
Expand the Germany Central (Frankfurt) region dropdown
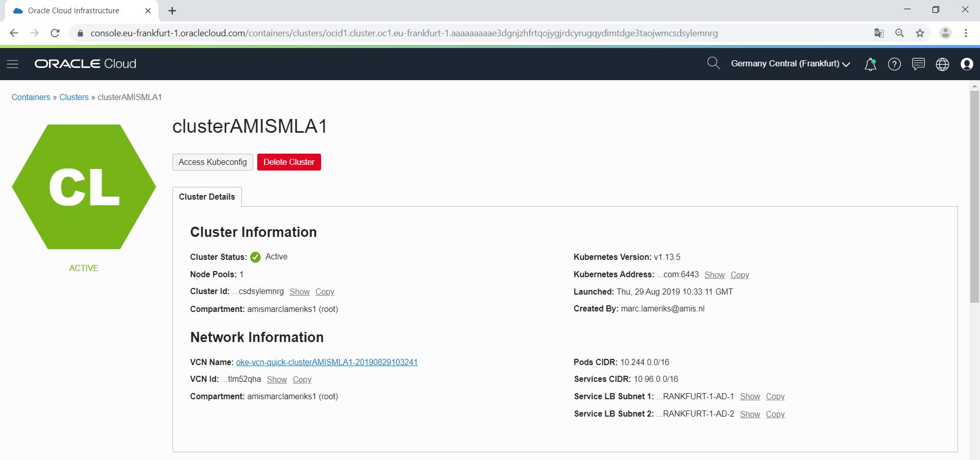pos(790,64)
